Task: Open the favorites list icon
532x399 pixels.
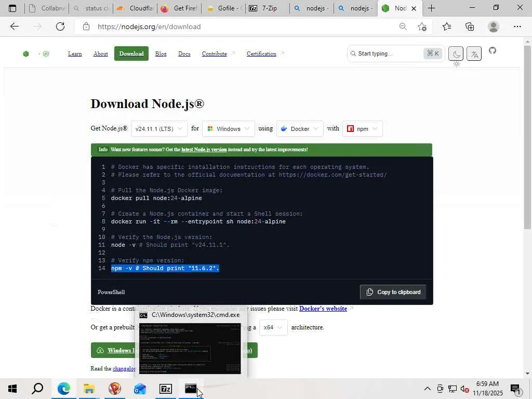Action: (x=447, y=26)
